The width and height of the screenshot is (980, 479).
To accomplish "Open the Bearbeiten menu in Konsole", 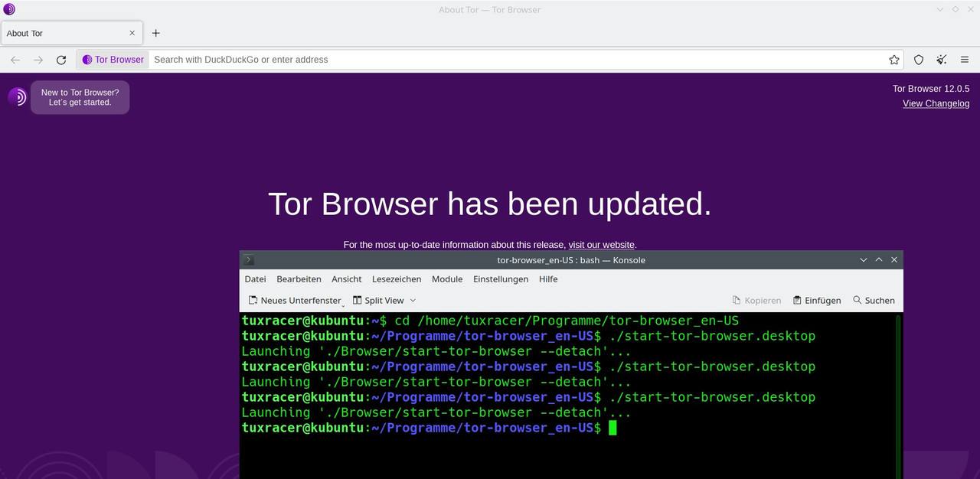I will point(299,279).
